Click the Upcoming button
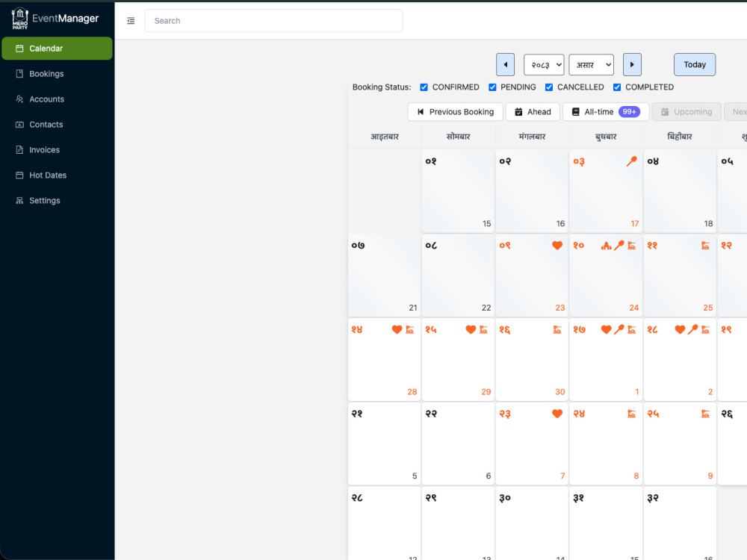This screenshot has height=560, width=747. pyautogui.click(x=686, y=112)
